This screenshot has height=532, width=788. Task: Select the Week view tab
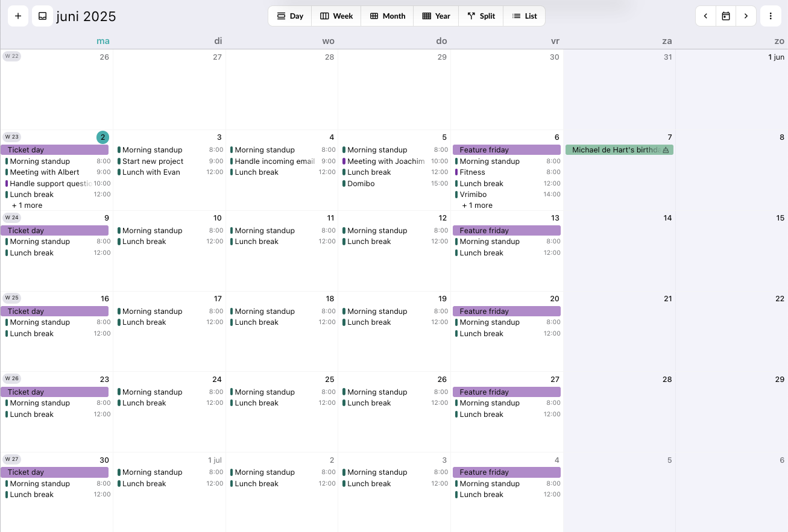click(x=336, y=16)
